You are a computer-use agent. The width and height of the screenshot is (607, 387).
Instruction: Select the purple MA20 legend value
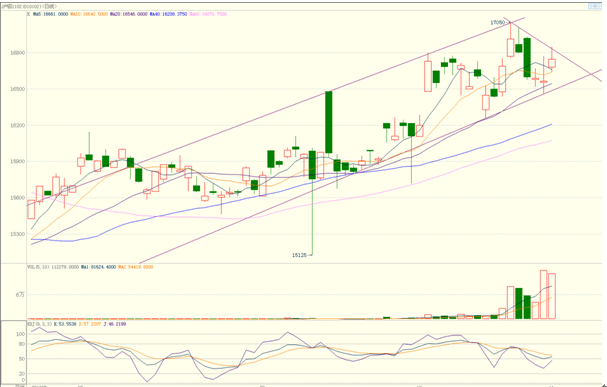(129, 14)
